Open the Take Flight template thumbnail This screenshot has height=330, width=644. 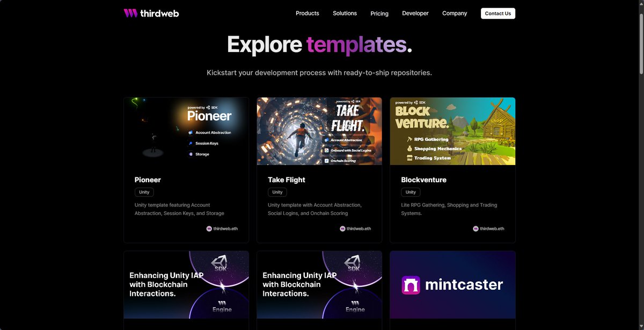pos(319,131)
